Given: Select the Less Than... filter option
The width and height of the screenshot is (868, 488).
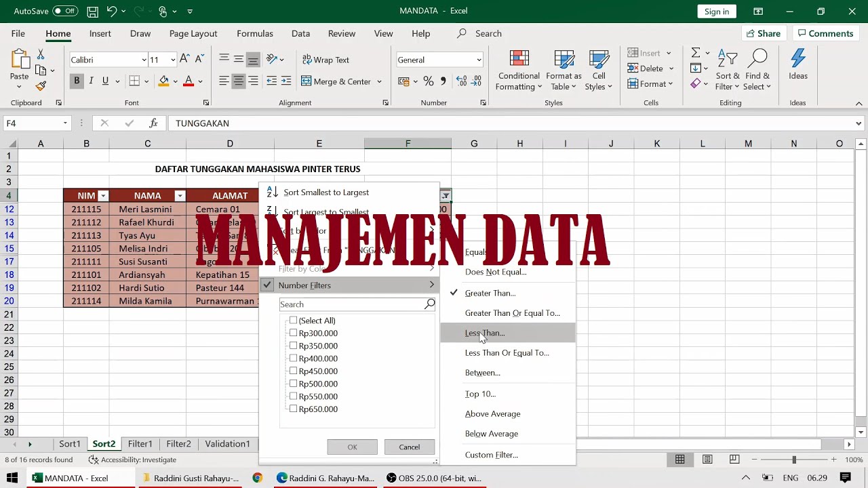Looking at the screenshot, I should (x=507, y=333).
